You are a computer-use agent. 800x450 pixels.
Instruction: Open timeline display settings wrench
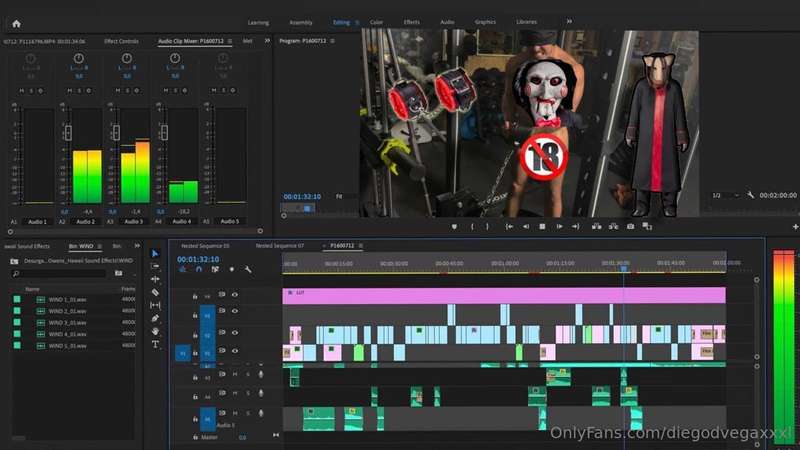point(248,269)
